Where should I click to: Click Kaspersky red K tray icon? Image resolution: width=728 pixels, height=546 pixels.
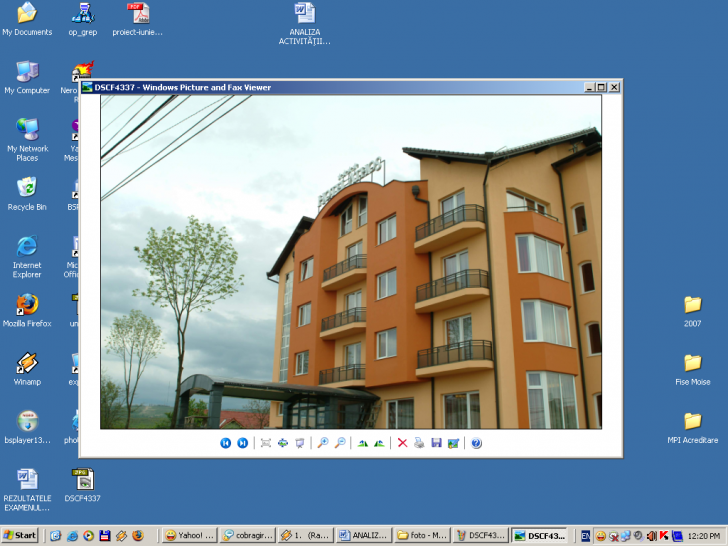tap(663, 536)
